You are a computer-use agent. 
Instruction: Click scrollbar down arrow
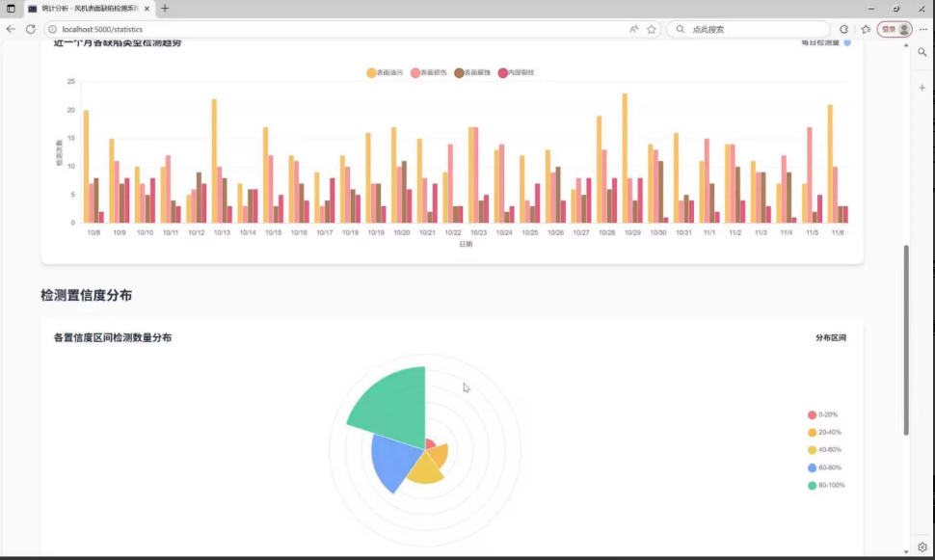906,551
